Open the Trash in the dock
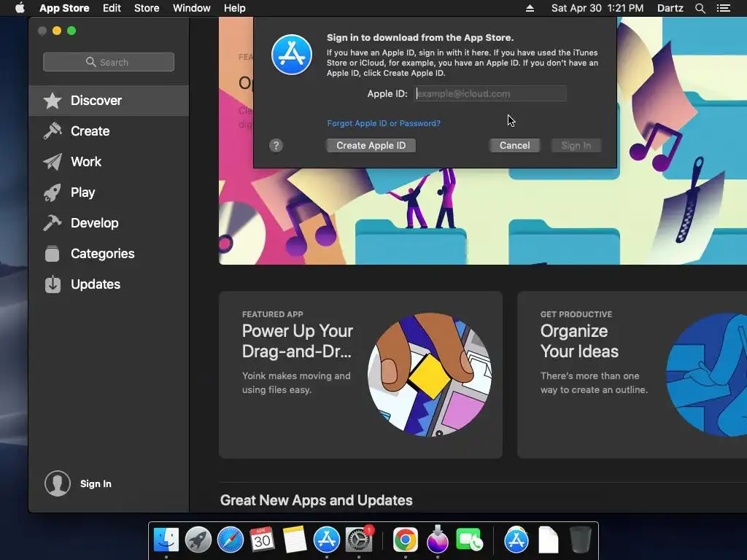 (x=580, y=540)
